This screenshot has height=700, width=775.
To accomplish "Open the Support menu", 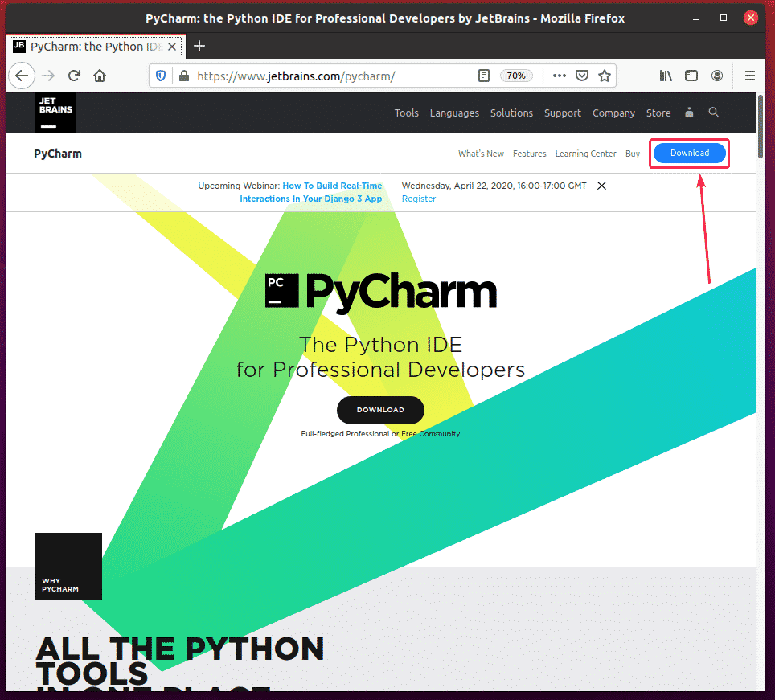I will pyautogui.click(x=563, y=113).
